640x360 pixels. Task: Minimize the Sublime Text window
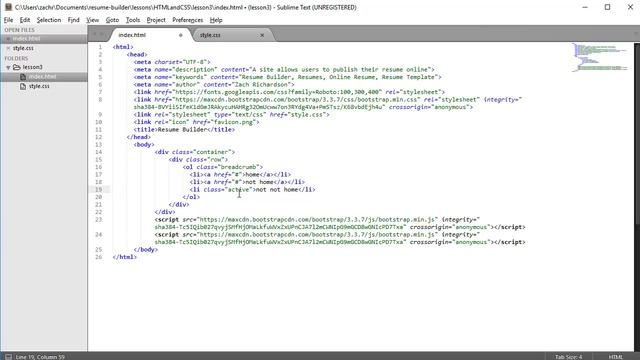tap(585, 7)
